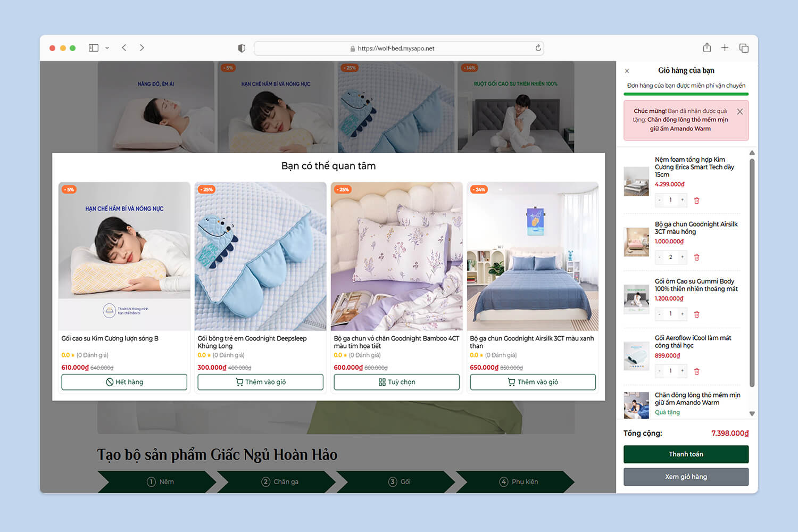
Task: Decrease quantity of Gối Aeroflow iCool
Action: (x=659, y=371)
